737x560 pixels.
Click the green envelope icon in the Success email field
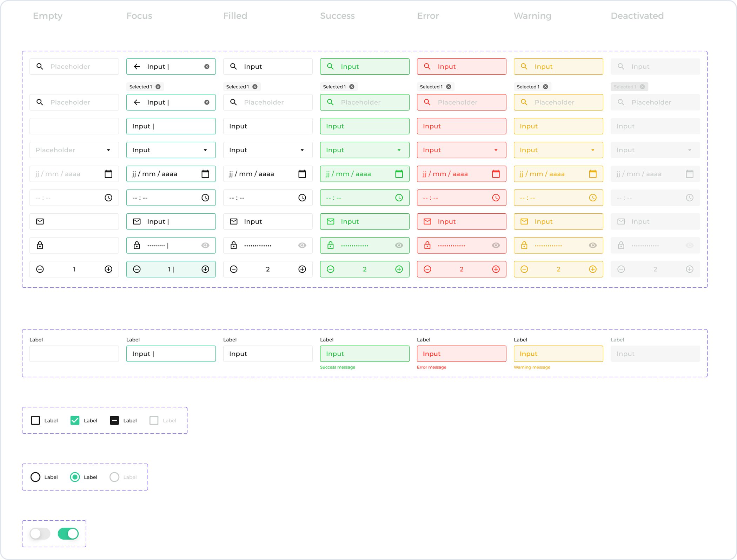[331, 221]
